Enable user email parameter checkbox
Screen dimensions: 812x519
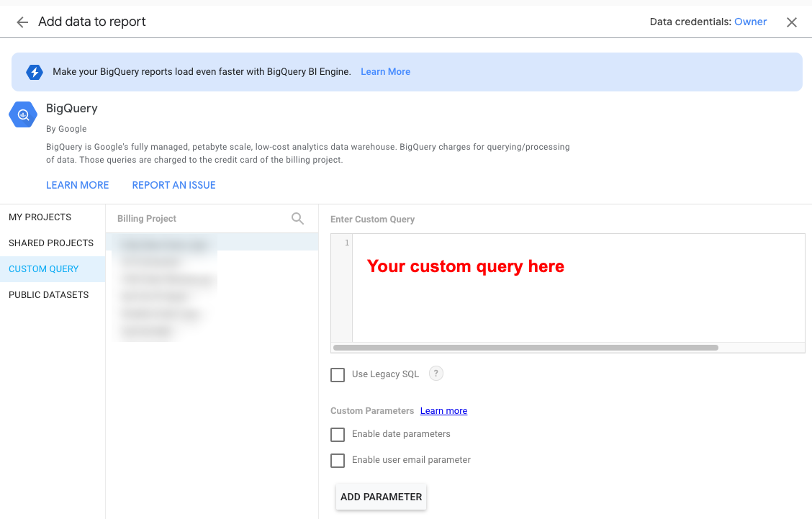coord(338,461)
